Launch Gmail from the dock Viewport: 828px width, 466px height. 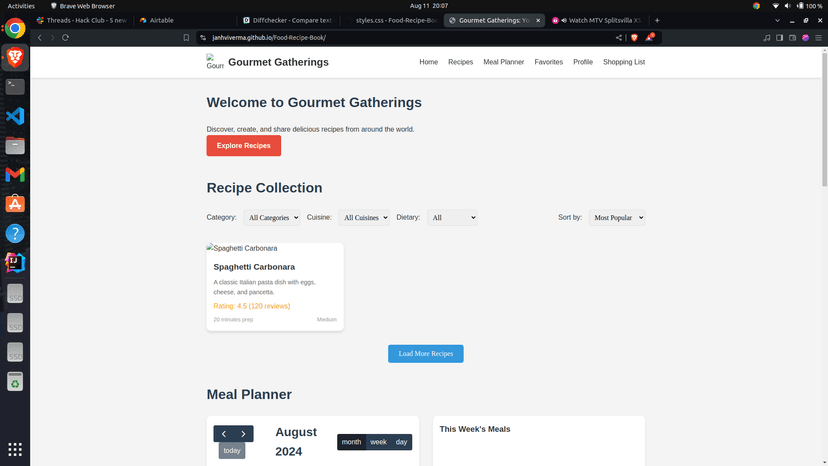coord(15,174)
